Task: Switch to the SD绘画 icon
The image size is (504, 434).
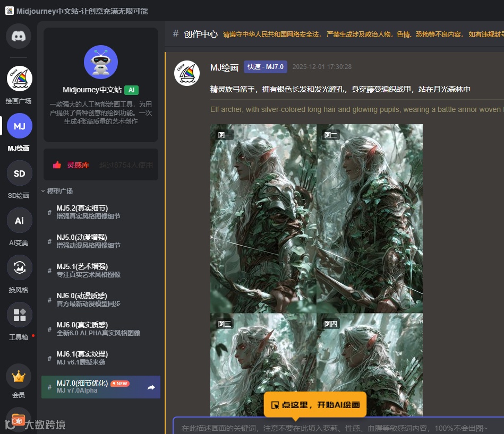Action: (x=19, y=173)
